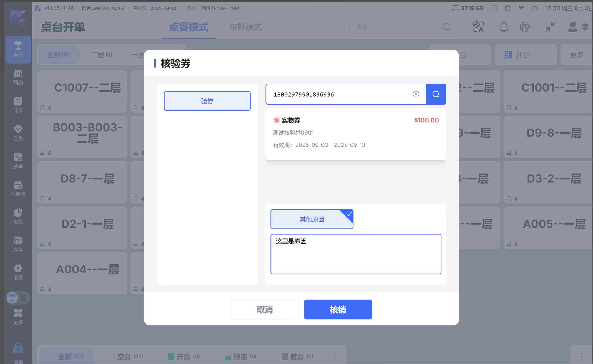Click the 核销 confirm button
This screenshot has width=593, height=364.
tap(338, 309)
